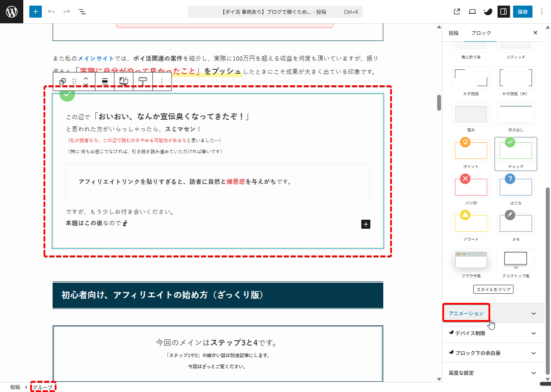Screen dimensions: 551x392
Task: Click the 保存 button
Action: tap(523, 12)
